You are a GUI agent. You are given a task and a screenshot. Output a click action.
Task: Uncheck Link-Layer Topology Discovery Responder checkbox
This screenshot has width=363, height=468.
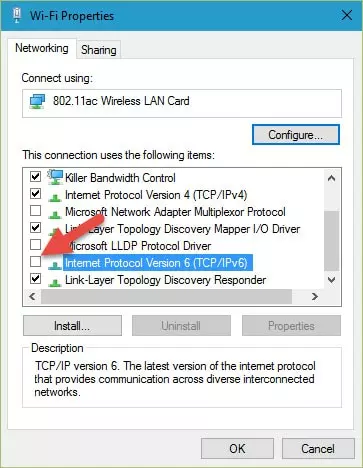pos(35,278)
